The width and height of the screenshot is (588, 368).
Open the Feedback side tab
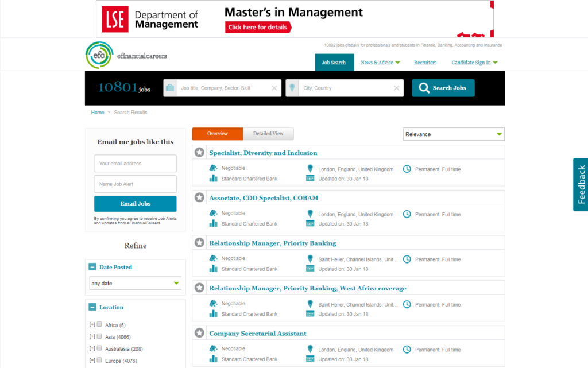click(581, 184)
